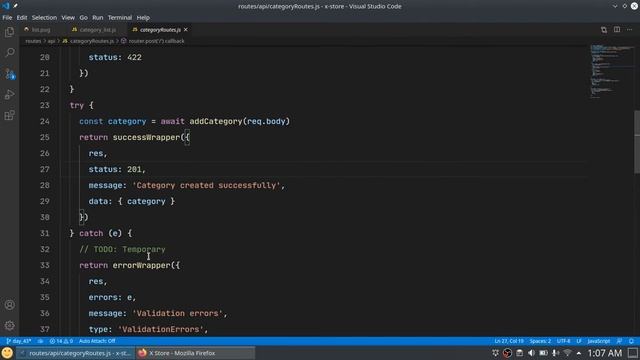Toggle Auto Attach: Off in status bar

point(97,341)
